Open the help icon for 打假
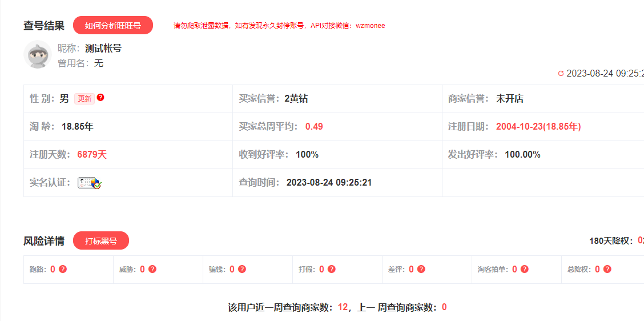The image size is (644, 321). [x=332, y=269]
